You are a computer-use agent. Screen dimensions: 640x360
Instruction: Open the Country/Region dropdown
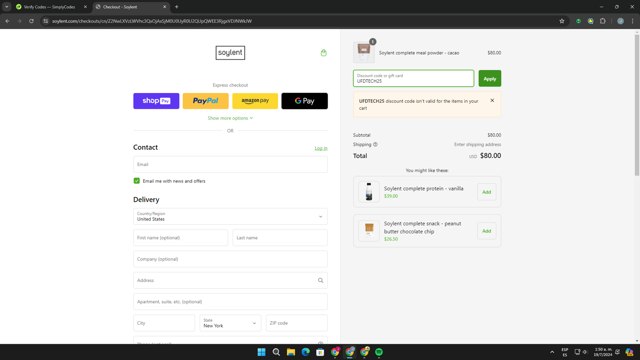tap(230, 216)
